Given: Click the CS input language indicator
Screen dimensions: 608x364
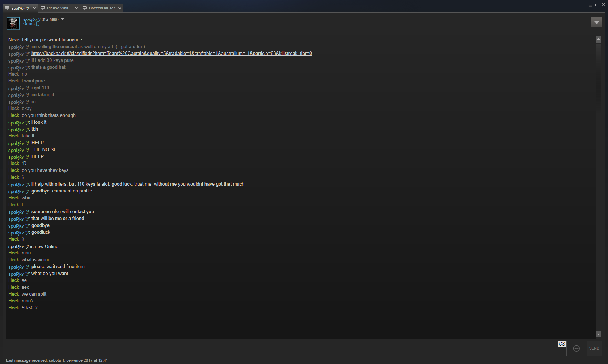Looking at the screenshot, I should coord(562,344).
